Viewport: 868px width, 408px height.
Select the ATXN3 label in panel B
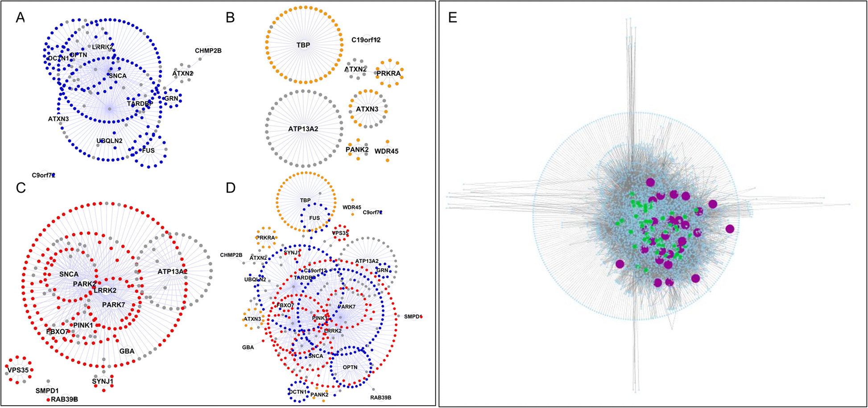pyautogui.click(x=367, y=109)
